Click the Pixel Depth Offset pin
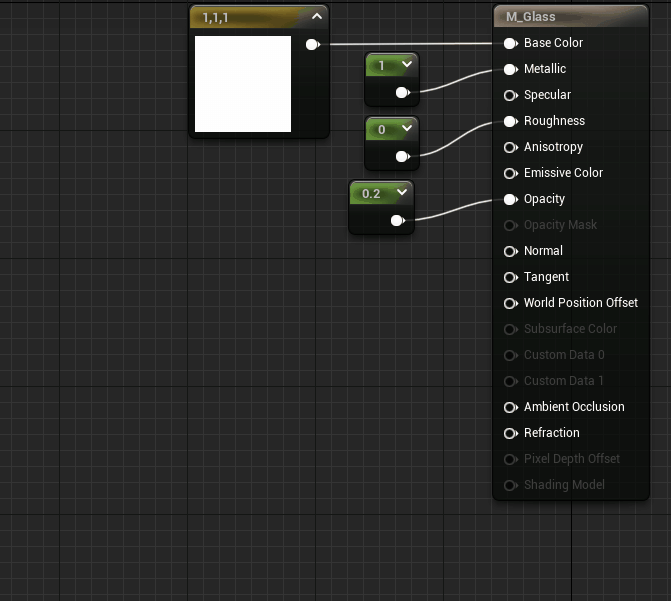The height and width of the screenshot is (601, 671). click(511, 459)
